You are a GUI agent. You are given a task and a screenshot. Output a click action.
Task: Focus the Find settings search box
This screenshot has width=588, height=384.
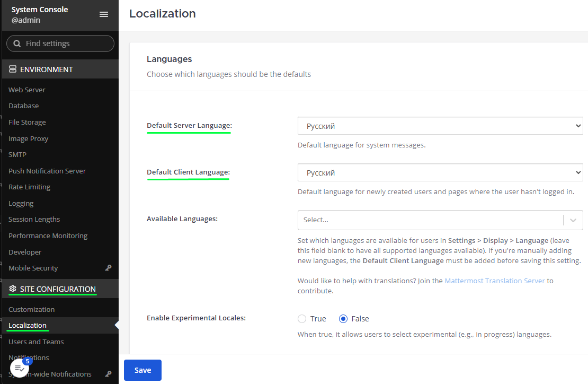click(60, 43)
